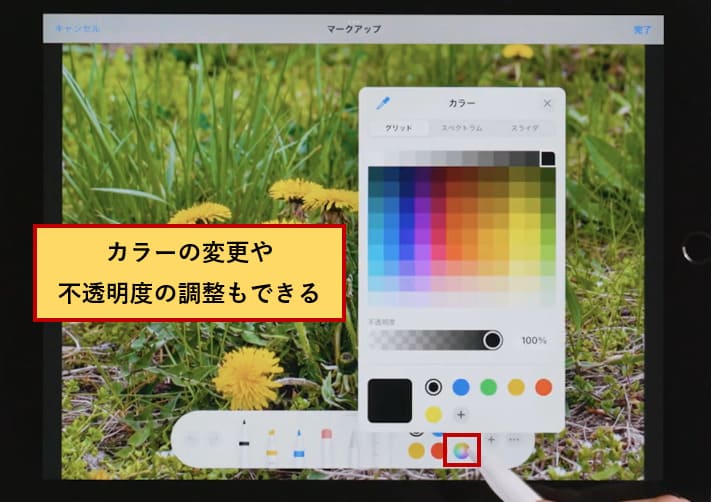The height and width of the screenshot is (502, 712).
Task: Select the saved orange color dot in panel
Action: point(544,387)
